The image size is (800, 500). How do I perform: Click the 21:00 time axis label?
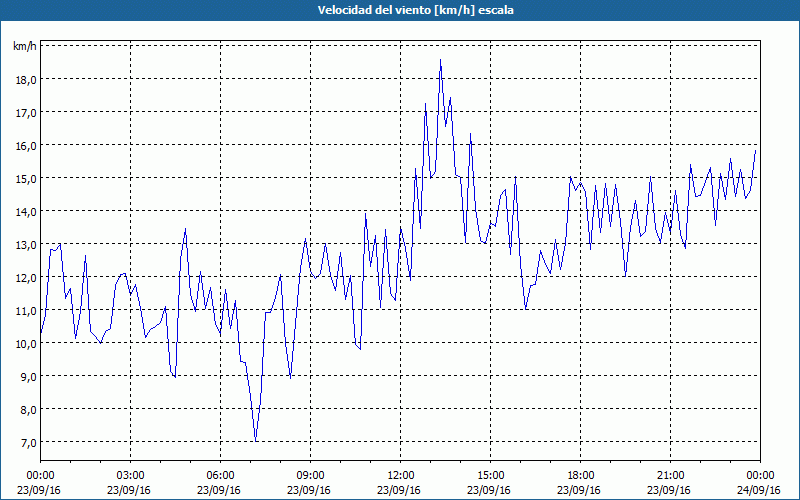pyautogui.click(x=670, y=475)
